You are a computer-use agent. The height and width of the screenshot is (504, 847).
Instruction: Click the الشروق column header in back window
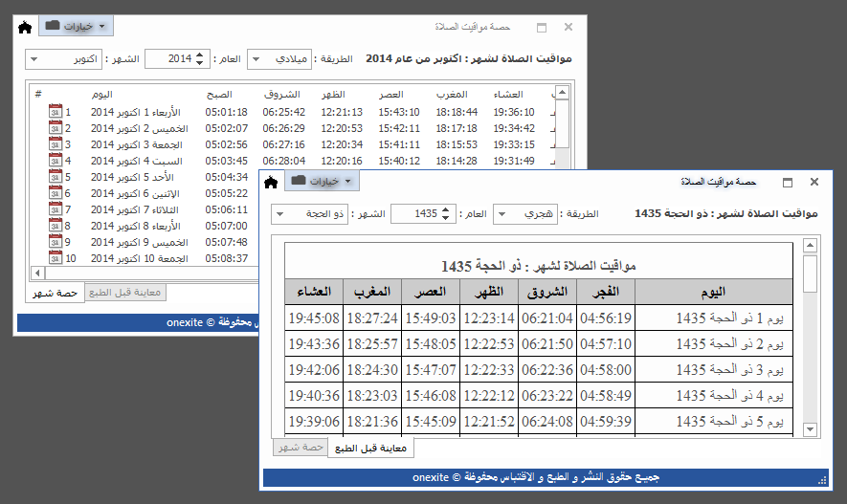pyautogui.click(x=282, y=95)
